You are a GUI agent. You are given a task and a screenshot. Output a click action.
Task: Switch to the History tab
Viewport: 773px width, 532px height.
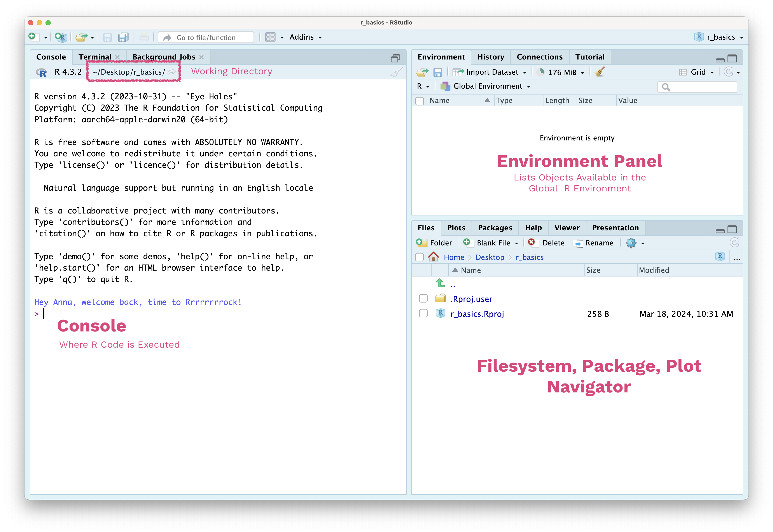click(491, 57)
